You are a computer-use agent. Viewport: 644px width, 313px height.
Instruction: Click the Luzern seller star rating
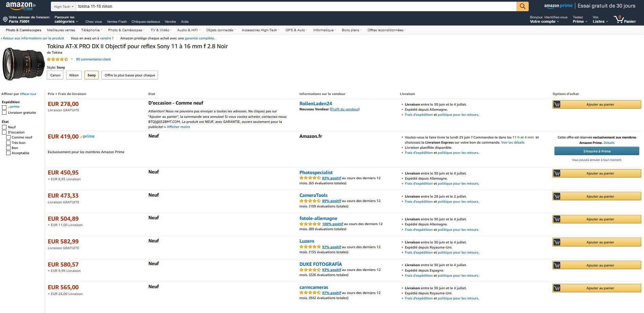click(x=310, y=247)
